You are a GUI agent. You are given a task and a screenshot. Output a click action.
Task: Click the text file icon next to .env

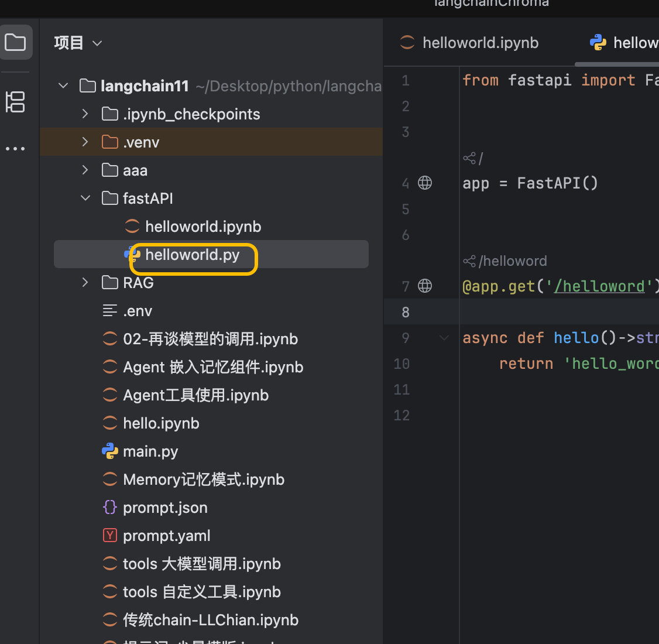pos(109,311)
